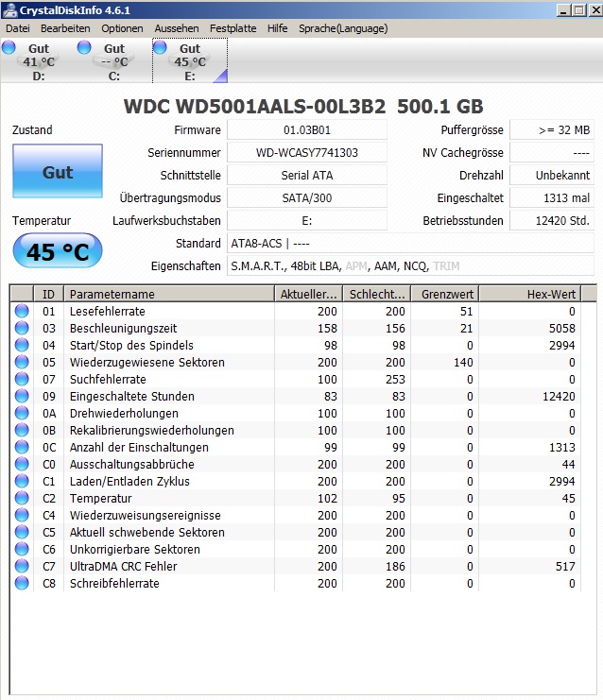
Task: Open the Hilfe menu
Action: pyautogui.click(x=277, y=28)
